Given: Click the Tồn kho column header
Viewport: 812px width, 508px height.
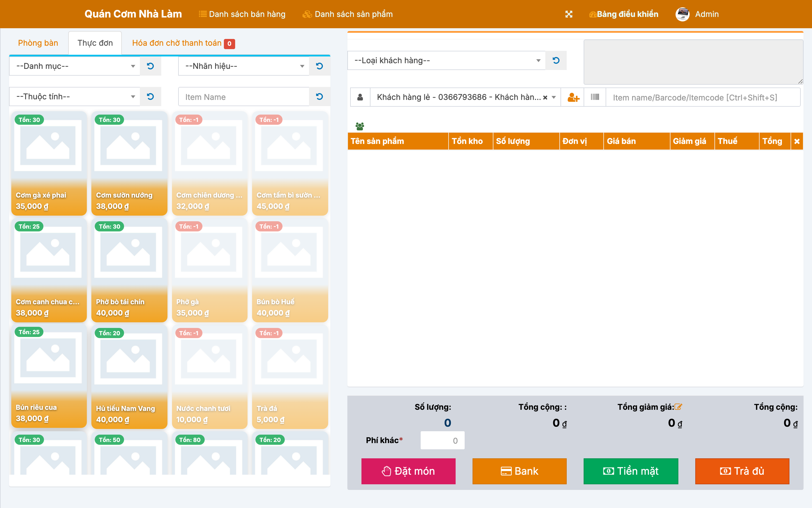Looking at the screenshot, I should click(471, 141).
